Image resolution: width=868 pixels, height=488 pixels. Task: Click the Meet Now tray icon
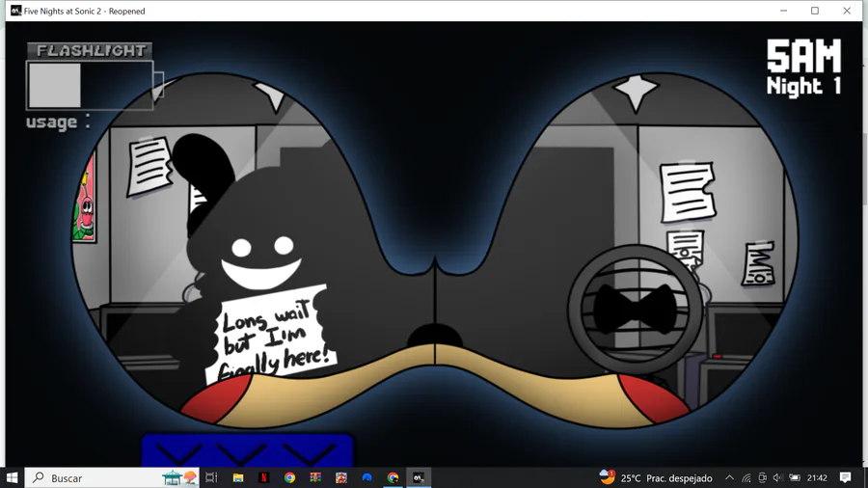click(x=762, y=477)
